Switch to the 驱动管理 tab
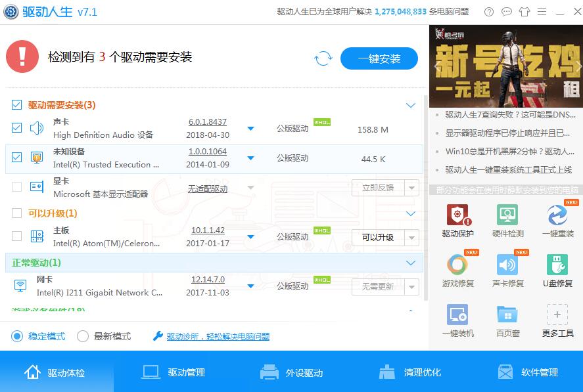The height and width of the screenshot is (392, 583). (x=175, y=372)
